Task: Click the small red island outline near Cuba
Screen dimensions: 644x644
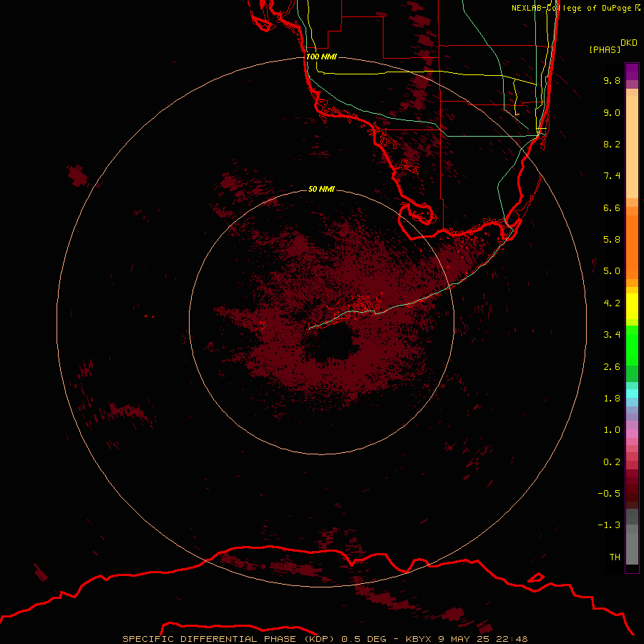Action: tap(535, 577)
